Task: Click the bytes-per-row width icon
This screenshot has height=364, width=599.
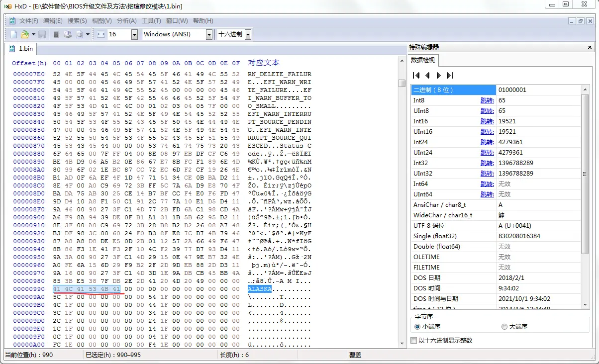Action: (101, 34)
